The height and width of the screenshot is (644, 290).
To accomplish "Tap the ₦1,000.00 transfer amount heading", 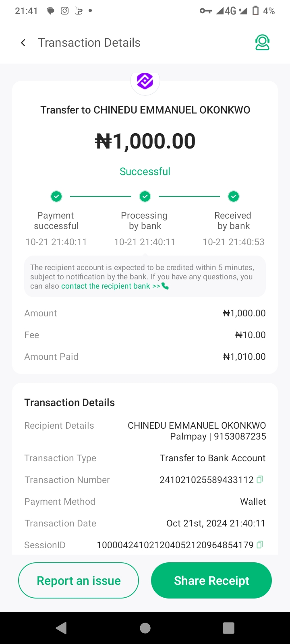I will [x=145, y=141].
